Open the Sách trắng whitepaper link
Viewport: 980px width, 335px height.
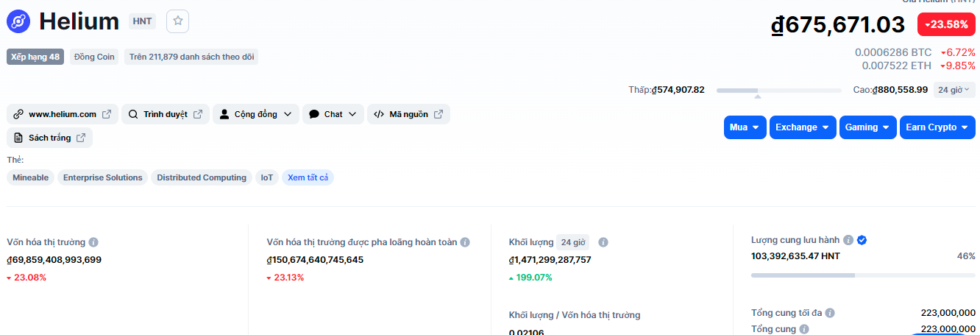[x=49, y=138]
